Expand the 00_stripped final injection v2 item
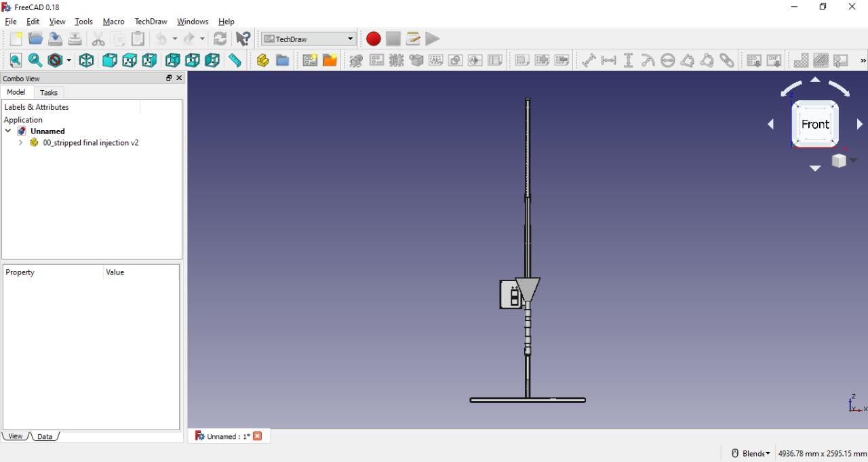868x462 pixels. coord(20,143)
